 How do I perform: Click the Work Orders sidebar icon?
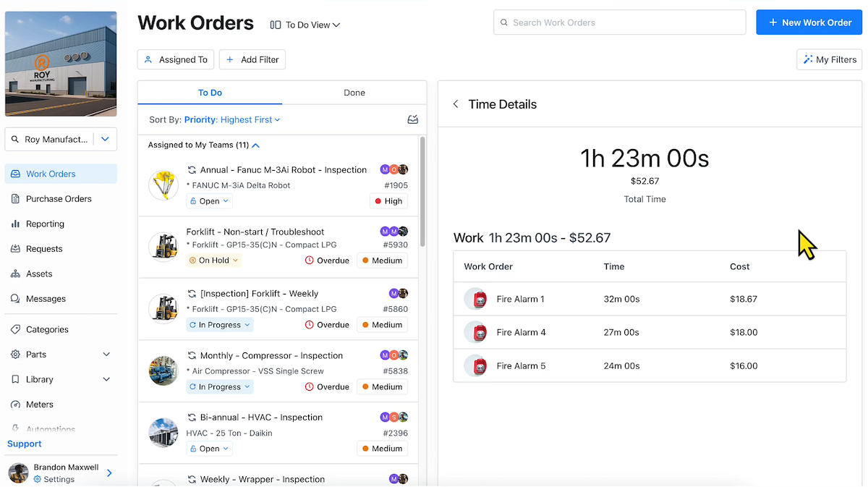point(15,174)
